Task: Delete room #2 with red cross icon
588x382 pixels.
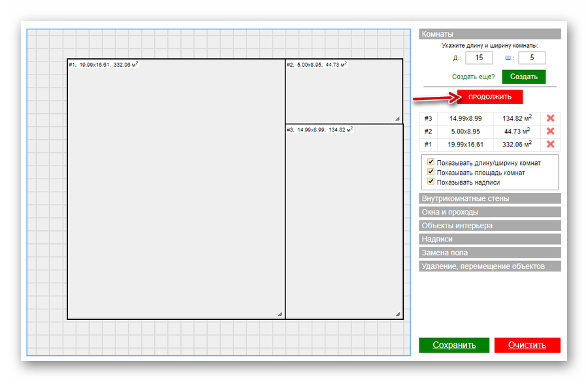Action: coord(550,131)
